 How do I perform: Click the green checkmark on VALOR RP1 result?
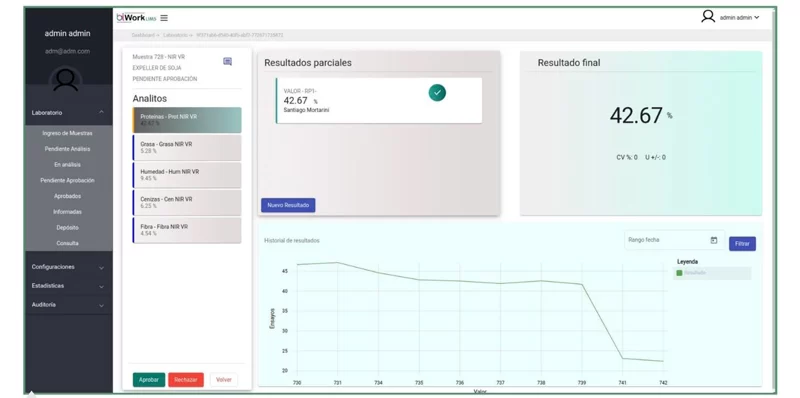pos(437,93)
